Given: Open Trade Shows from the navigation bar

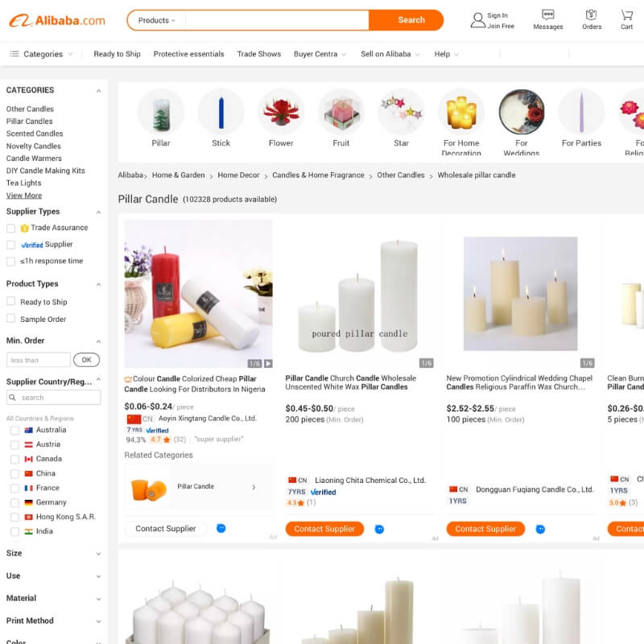Looking at the screenshot, I should (258, 54).
